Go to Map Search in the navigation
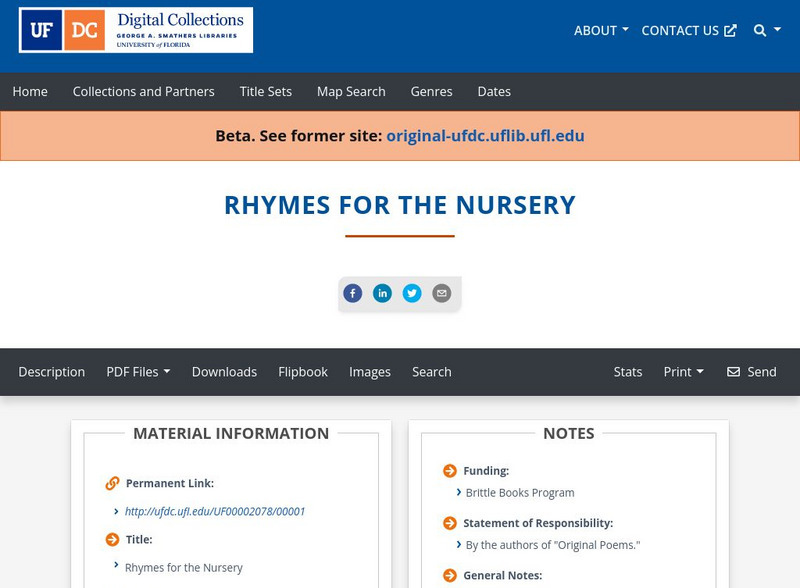This screenshot has height=588, width=800. [x=350, y=91]
